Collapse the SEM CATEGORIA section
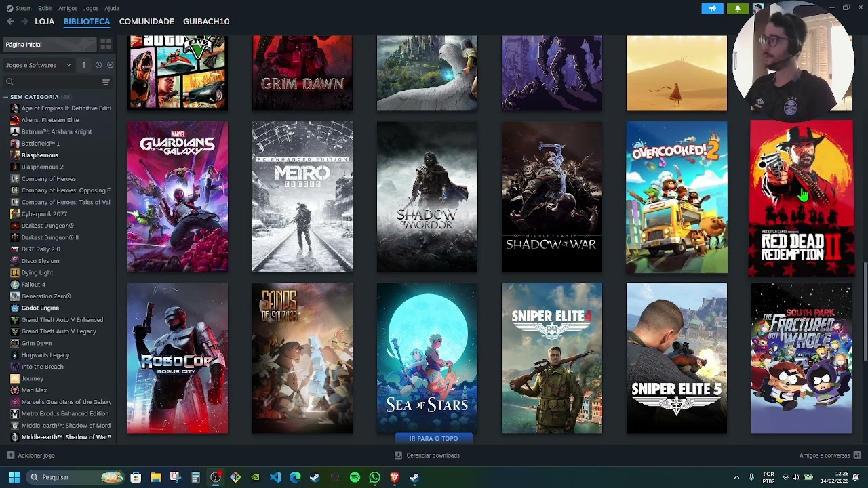The width and height of the screenshot is (868, 488). (x=5, y=97)
